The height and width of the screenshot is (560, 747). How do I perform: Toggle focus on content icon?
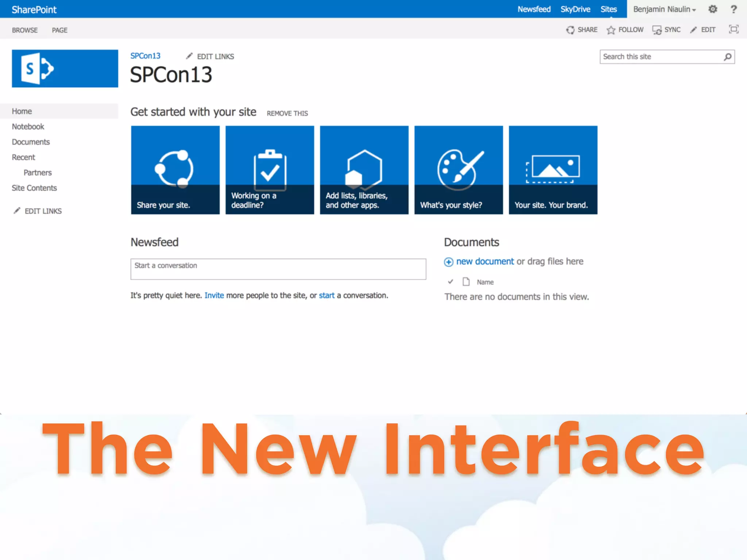coord(734,29)
